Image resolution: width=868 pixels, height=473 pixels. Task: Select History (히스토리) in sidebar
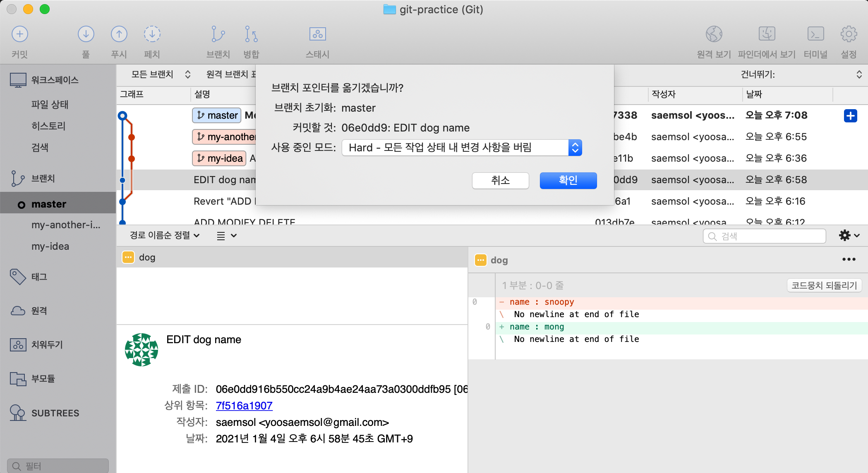click(48, 126)
